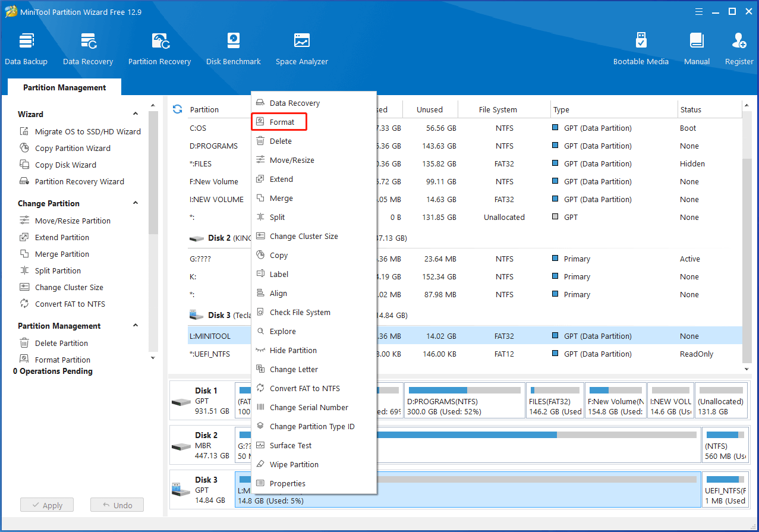Click the sidebar scroll down arrow
Viewport: 759px width, 532px height.
pos(153,358)
